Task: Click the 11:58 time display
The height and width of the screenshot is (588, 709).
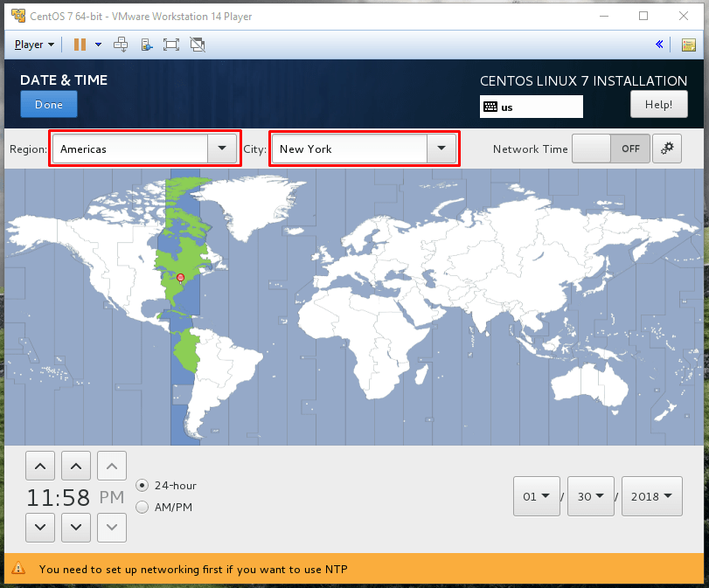Action: (x=59, y=498)
